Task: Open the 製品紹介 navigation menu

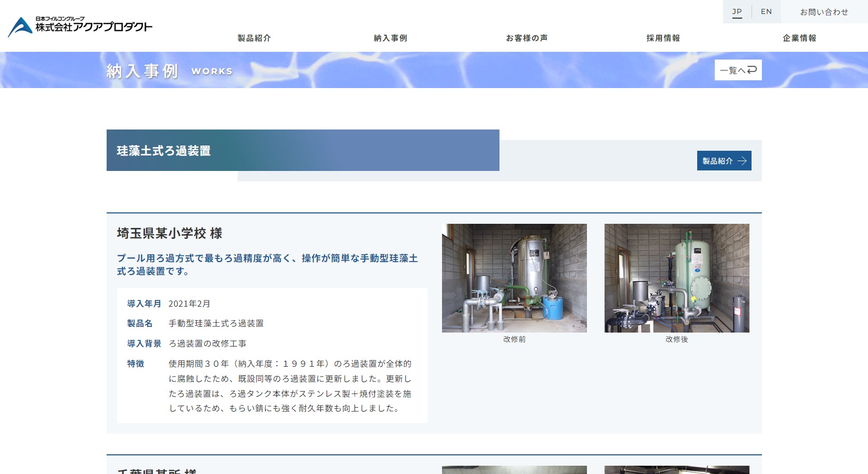Action: (254, 38)
